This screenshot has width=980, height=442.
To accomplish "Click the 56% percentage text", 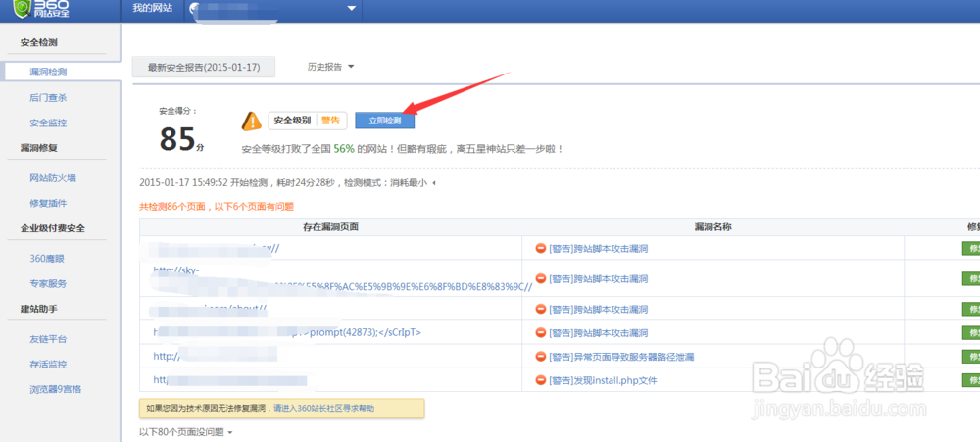I will (344, 149).
